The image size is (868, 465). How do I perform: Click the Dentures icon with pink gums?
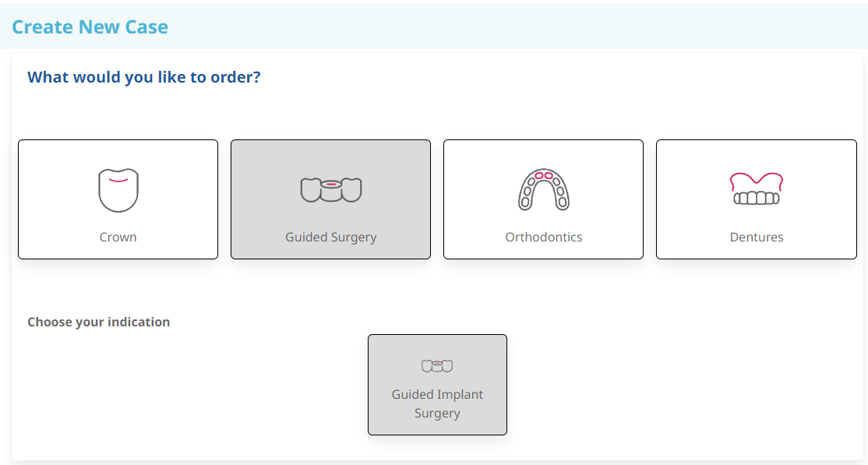[x=756, y=187]
